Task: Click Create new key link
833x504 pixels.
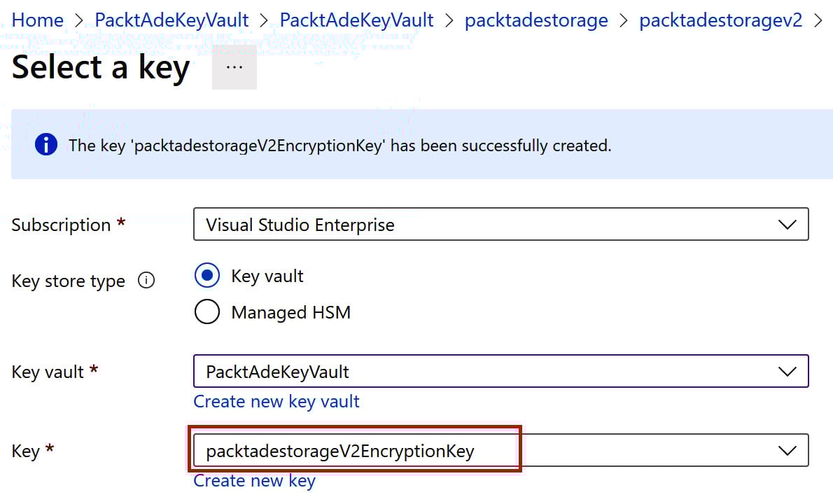Action: pos(254,480)
